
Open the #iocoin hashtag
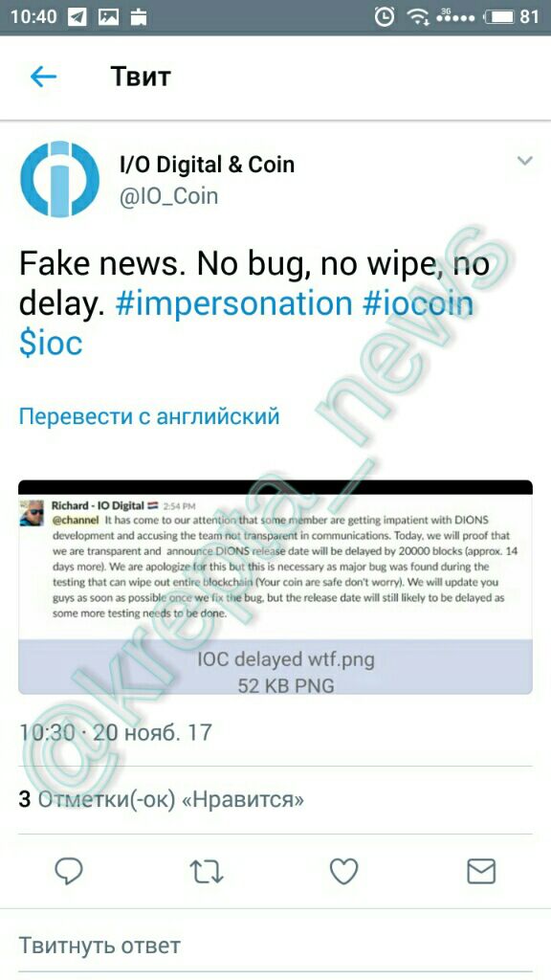coord(418,303)
